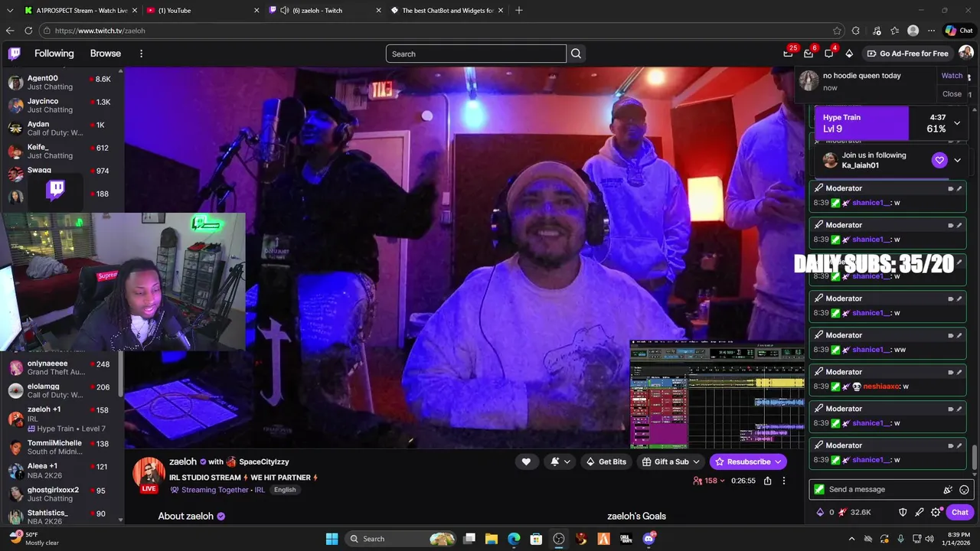Click the search magnifier button
980x551 pixels.
pos(577,54)
